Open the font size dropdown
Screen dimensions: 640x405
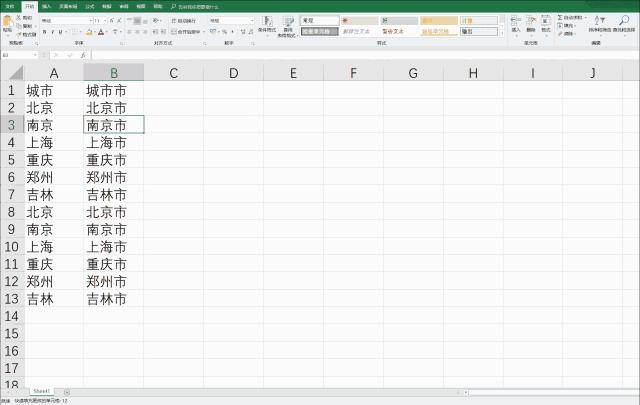click(105, 20)
